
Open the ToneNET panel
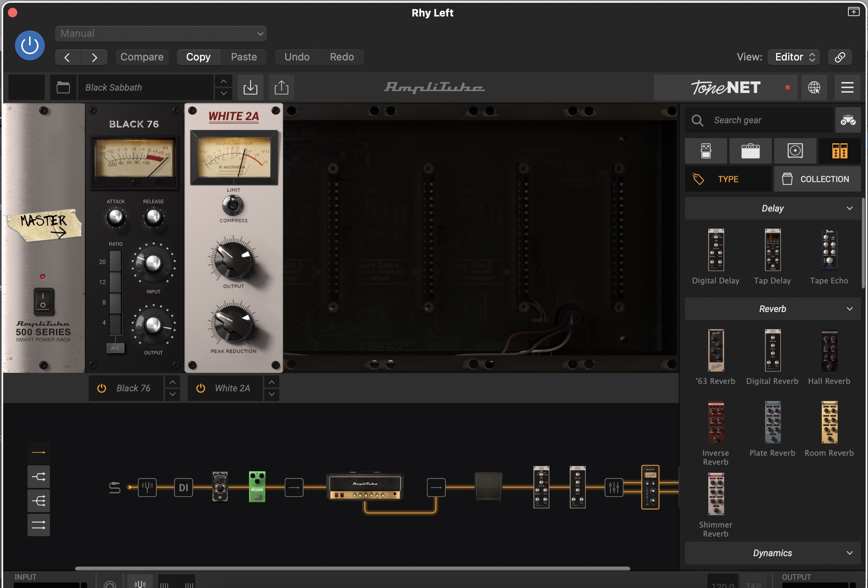(725, 88)
